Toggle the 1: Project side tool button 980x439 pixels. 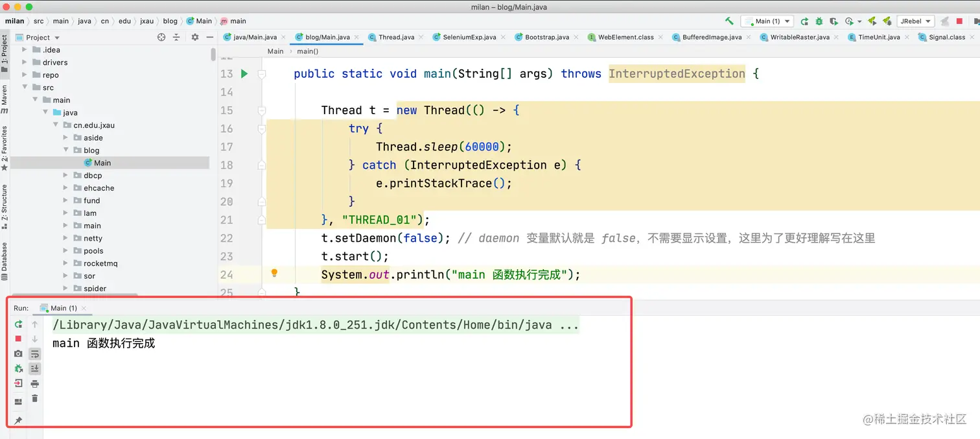(5, 53)
